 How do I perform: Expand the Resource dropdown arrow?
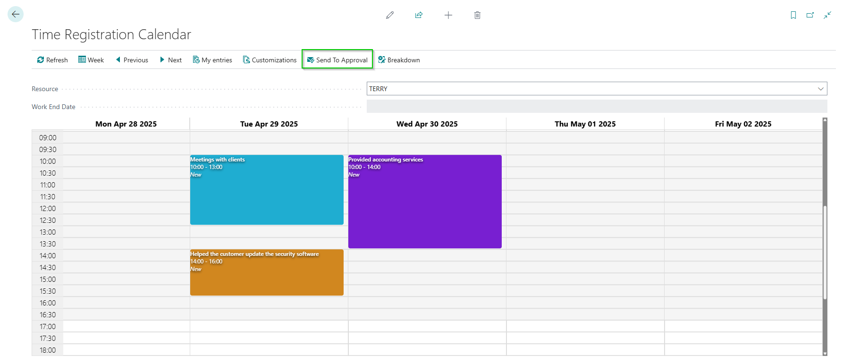(x=821, y=89)
